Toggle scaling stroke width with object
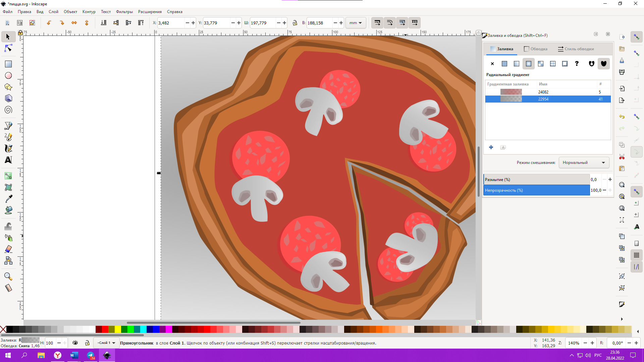The width and height of the screenshot is (644, 362). [377, 23]
